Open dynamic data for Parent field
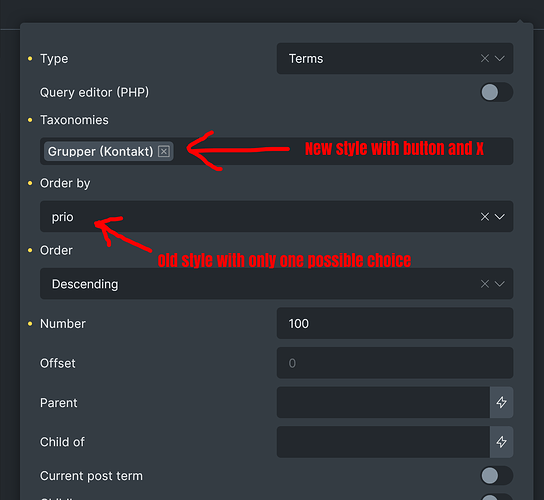The height and width of the screenshot is (500, 544). (501, 402)
